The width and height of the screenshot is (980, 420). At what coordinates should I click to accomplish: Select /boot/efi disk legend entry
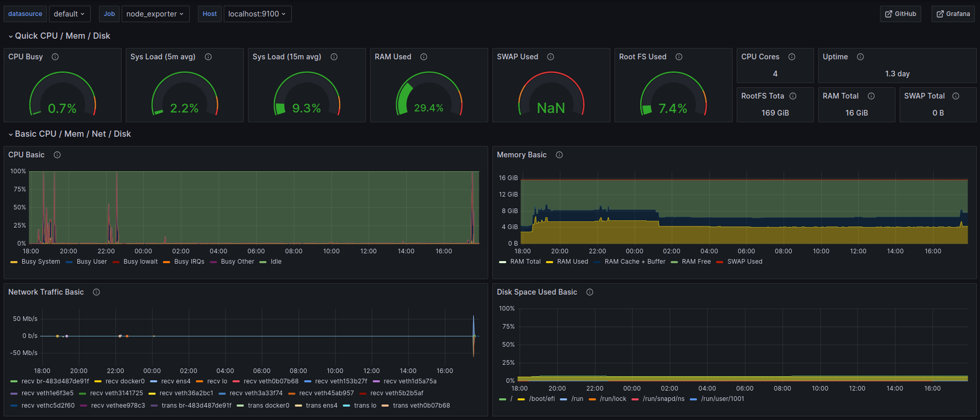point(542,399)
